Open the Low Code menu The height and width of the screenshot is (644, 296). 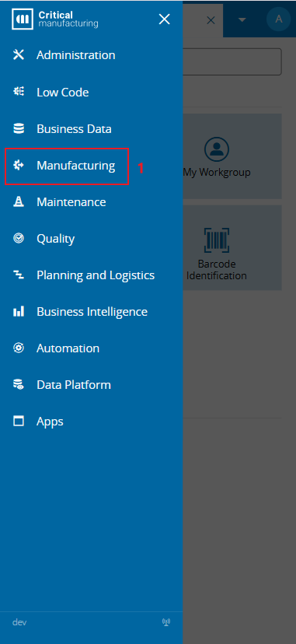63,92
